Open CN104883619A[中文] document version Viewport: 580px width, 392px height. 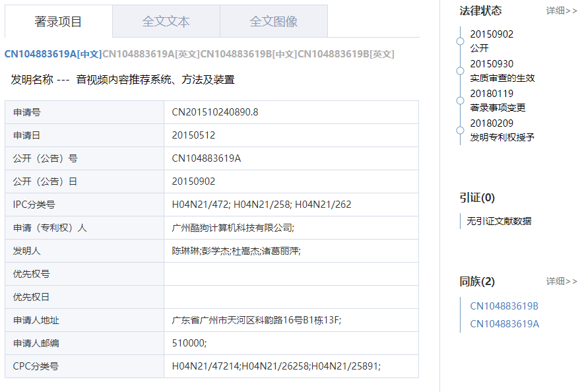pos(53,54)
